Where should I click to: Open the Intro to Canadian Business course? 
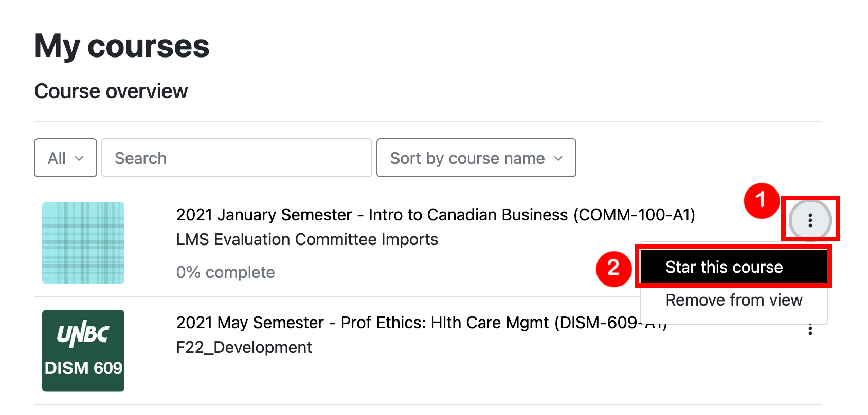435,215
